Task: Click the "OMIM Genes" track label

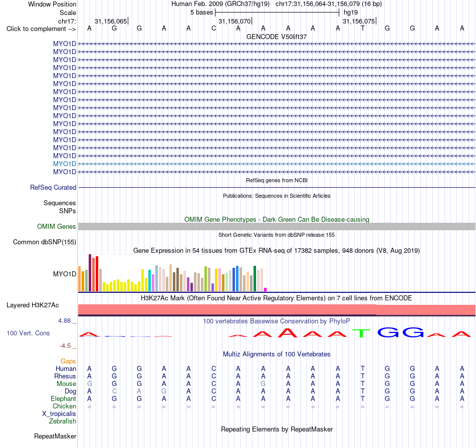Action: [56, 227]
